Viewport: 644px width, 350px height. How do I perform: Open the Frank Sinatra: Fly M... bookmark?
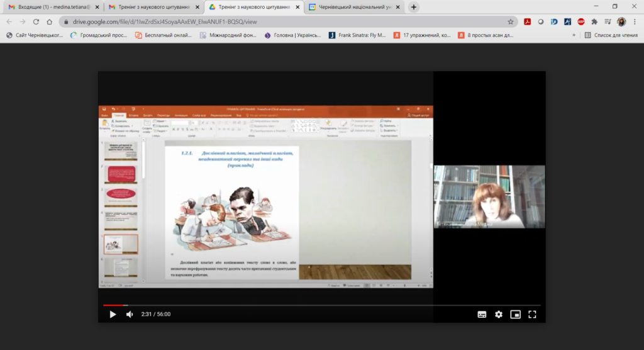coord(357,35)
